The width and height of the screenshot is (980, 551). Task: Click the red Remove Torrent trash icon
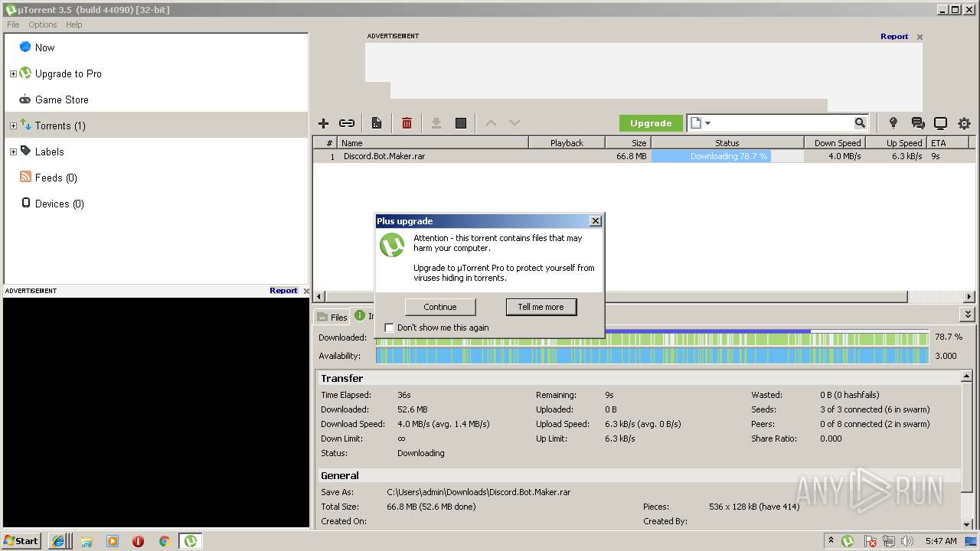pyautogui.click(x=407, y=123)
